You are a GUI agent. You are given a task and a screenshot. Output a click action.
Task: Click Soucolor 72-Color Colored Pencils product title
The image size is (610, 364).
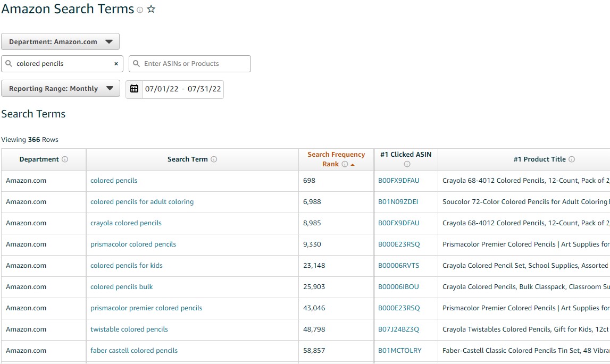tap(526, 202)
